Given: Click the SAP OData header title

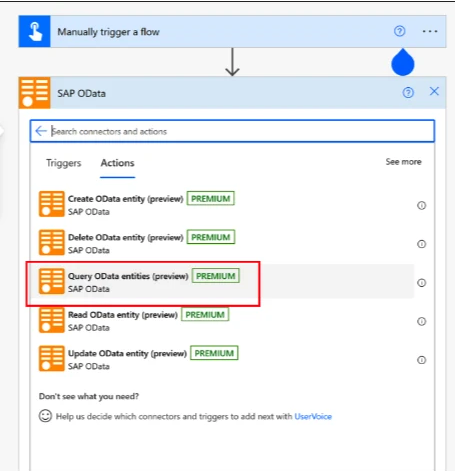Looking at the screenshot, I should (81, 93).
